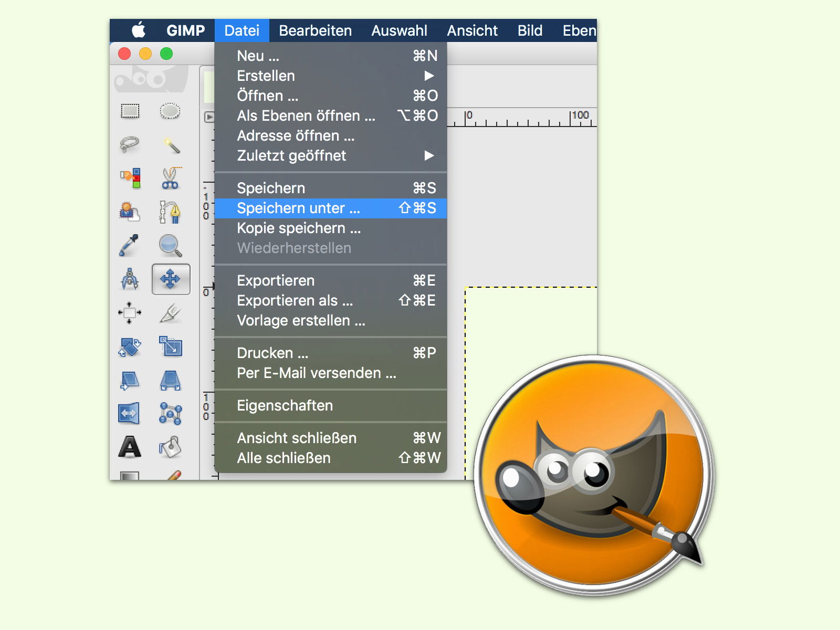
Task: Close the open Datei menu
Action: [x=242, y=30]
